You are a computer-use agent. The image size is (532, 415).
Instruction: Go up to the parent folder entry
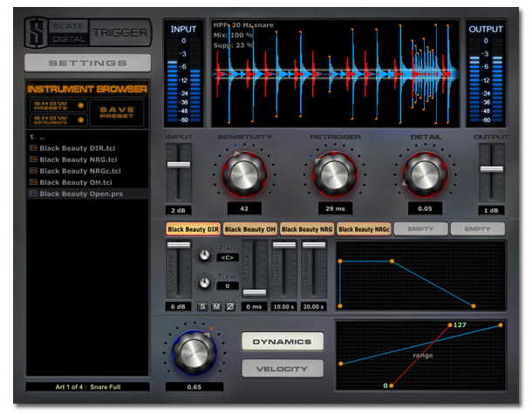tap(37, 137)
